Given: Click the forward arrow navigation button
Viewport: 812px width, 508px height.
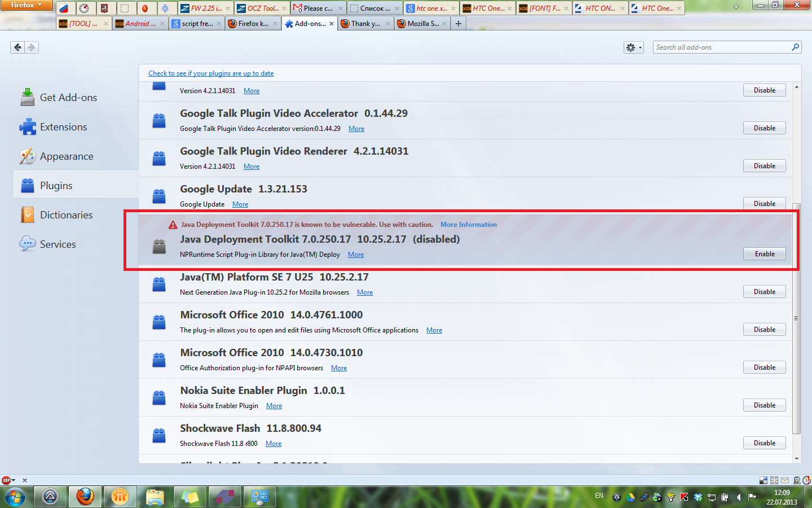Looking at the screenshot, I should (32, 47).
